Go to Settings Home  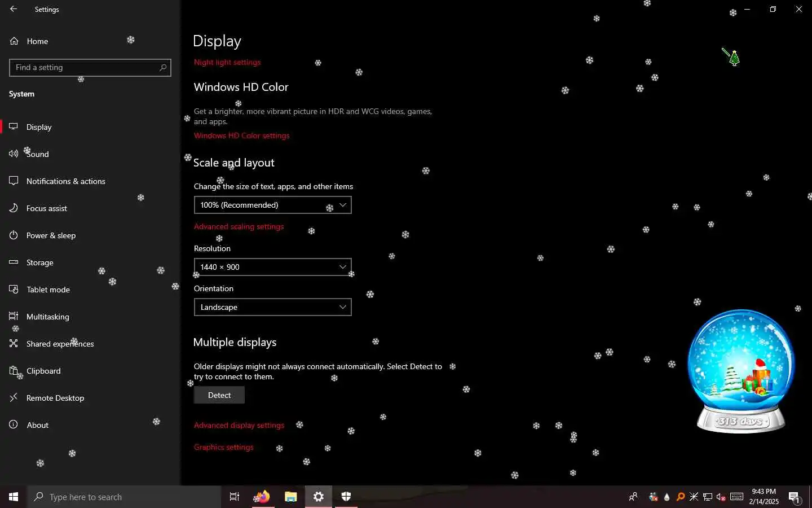click(37, 41)
